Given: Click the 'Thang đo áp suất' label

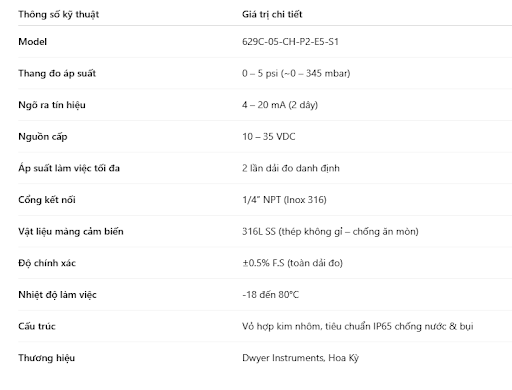Looking at the screenshot, I should click(57, 73).
